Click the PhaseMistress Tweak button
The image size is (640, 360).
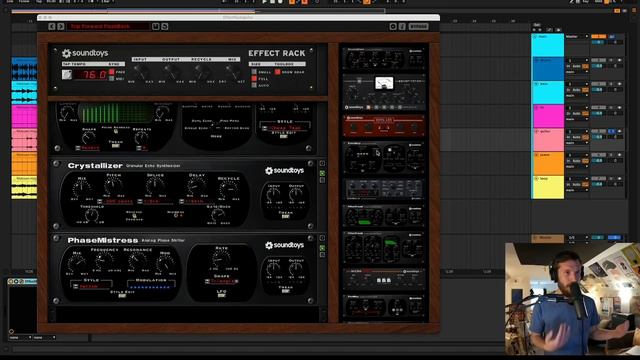[x=285, y=291]
